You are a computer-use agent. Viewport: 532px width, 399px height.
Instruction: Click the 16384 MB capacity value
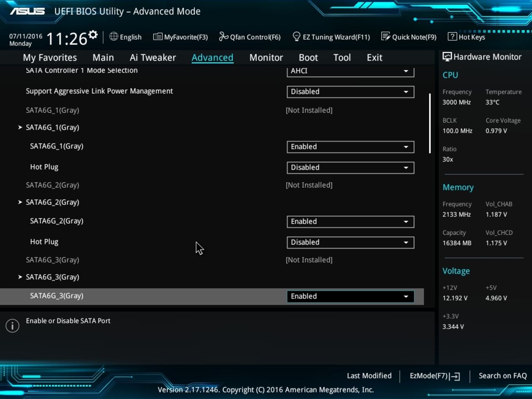click(457, 243)
